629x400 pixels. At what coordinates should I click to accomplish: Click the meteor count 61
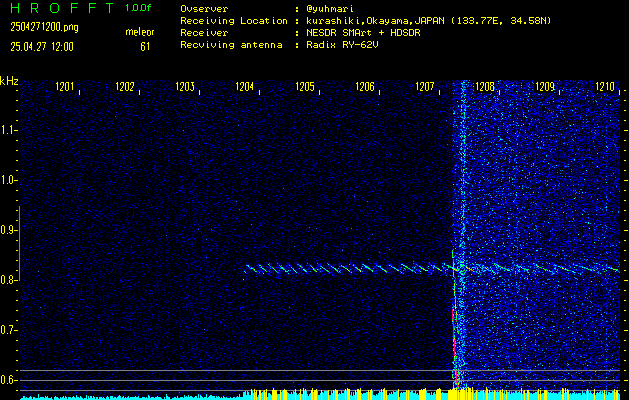tap(145, 47)
